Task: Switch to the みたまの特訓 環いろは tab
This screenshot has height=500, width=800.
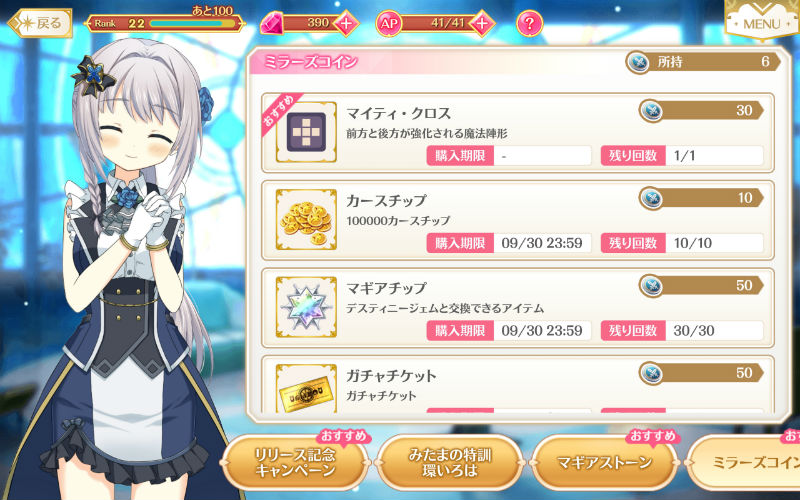Action: coord(450,462)
